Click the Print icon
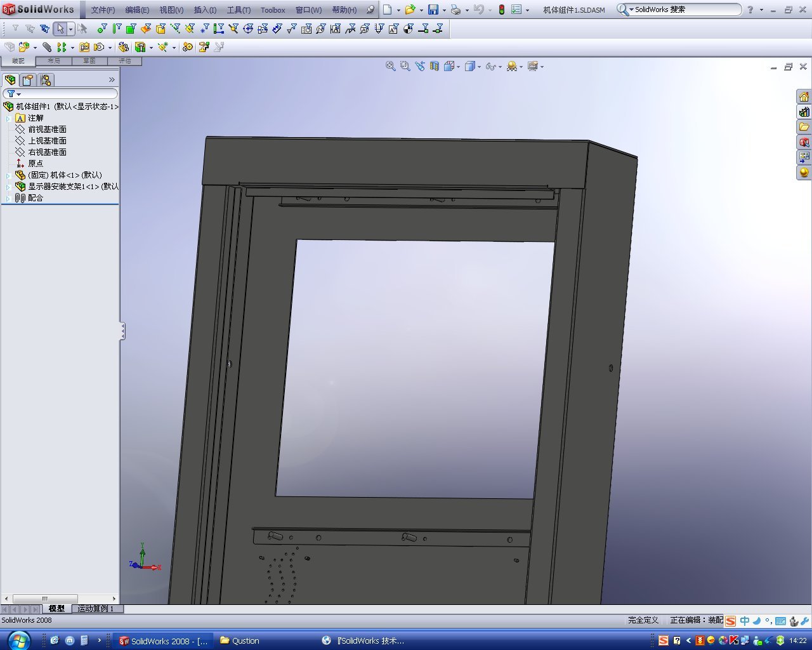This screenshot has height=650, width=812. (455, 10)
